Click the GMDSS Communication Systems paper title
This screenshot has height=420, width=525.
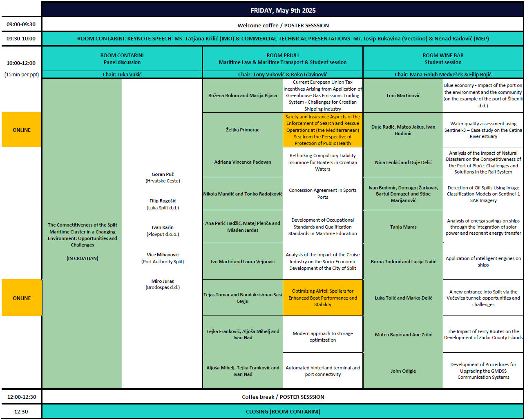tap(483, 371)
